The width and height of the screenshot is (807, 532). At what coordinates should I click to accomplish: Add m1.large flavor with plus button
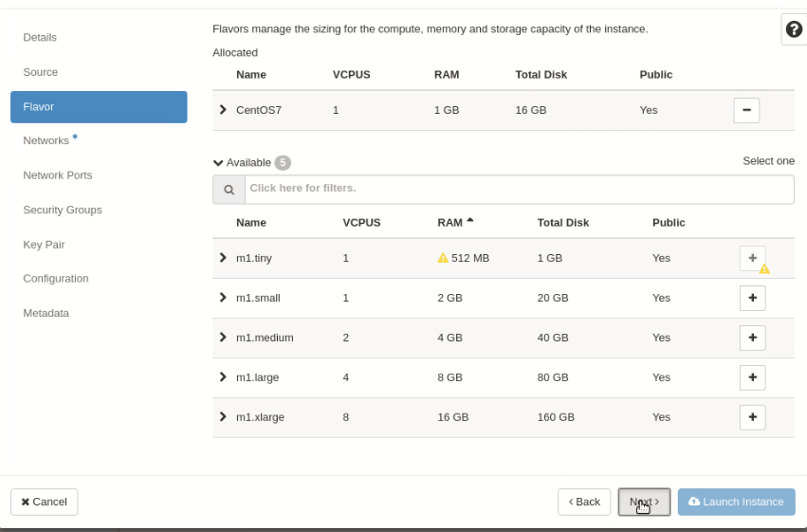752,377
